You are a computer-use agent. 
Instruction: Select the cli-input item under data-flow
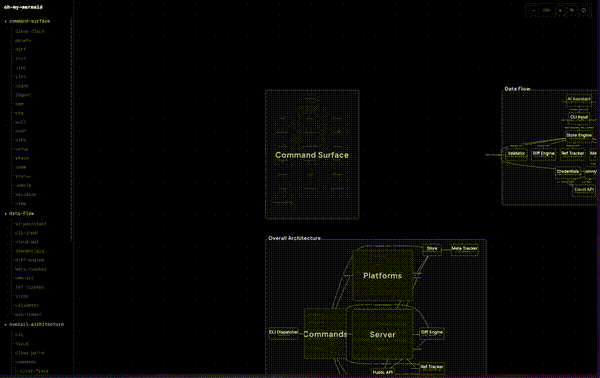[26, 233]
